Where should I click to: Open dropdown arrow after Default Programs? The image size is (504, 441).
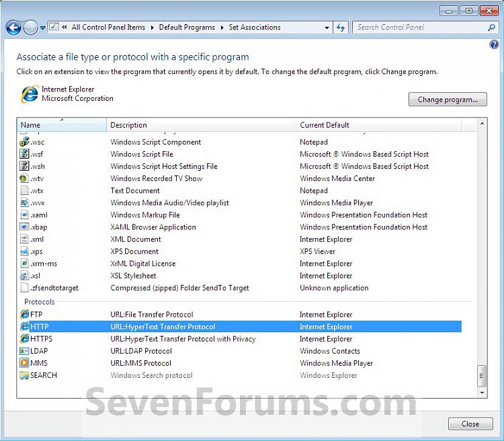click(222, 28)
